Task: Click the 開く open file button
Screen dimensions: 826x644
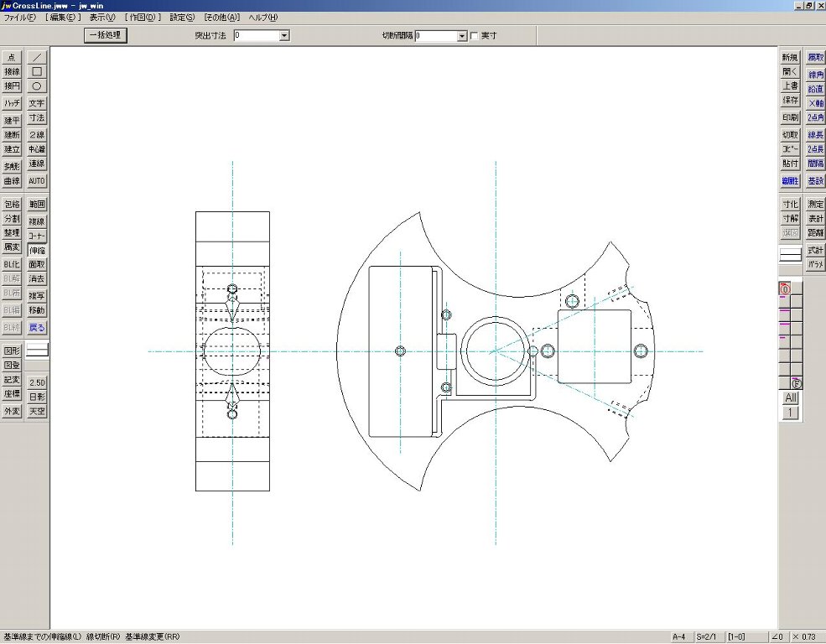Action: [790, 71]
